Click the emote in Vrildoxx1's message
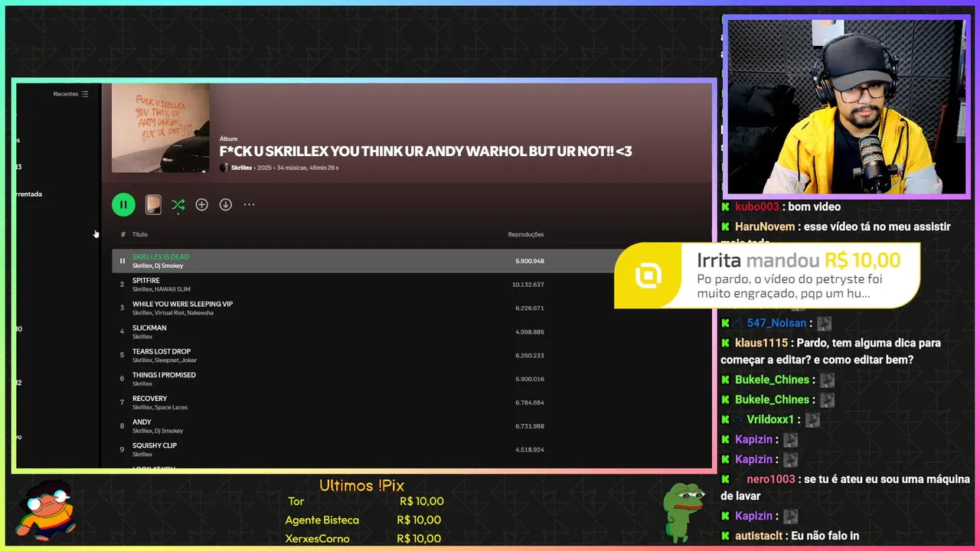The width and height of the screenshot is (980, 551). pos(812,420)
